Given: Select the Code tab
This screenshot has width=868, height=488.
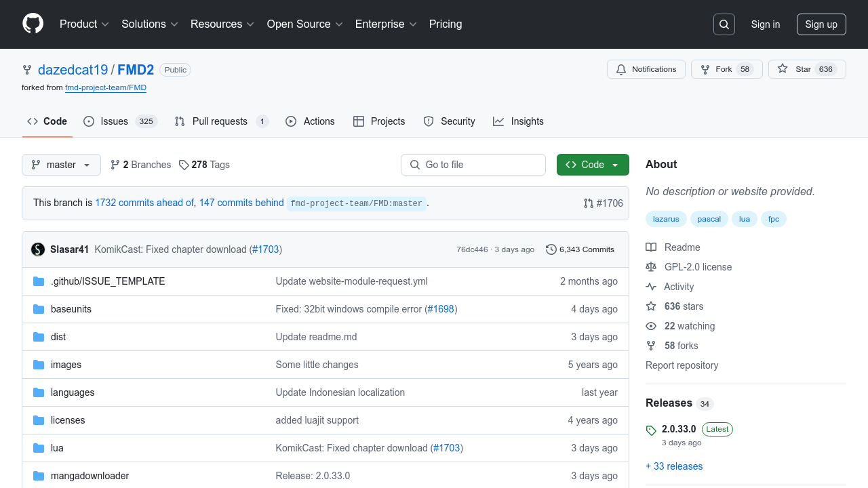Looking at the screenshot, I should point(47,121).
